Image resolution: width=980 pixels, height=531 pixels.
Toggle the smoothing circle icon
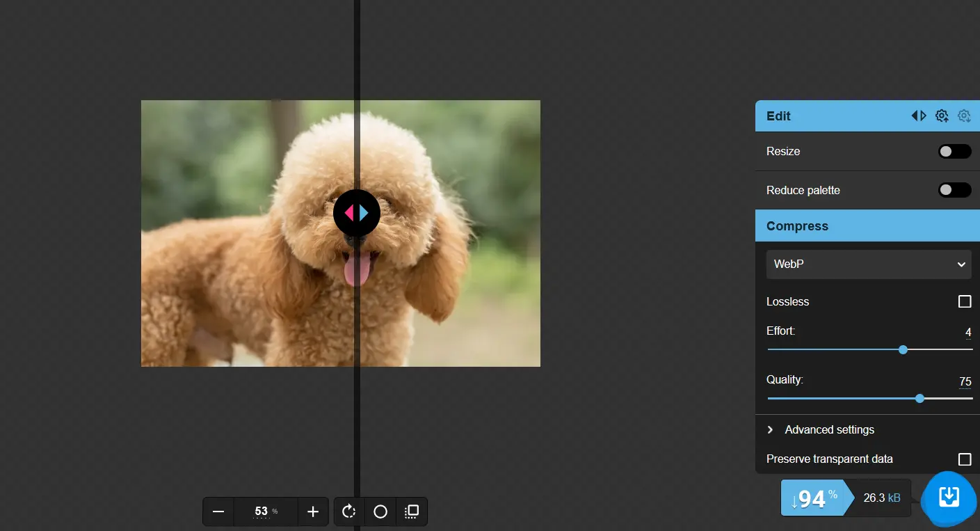click(380, 512)
